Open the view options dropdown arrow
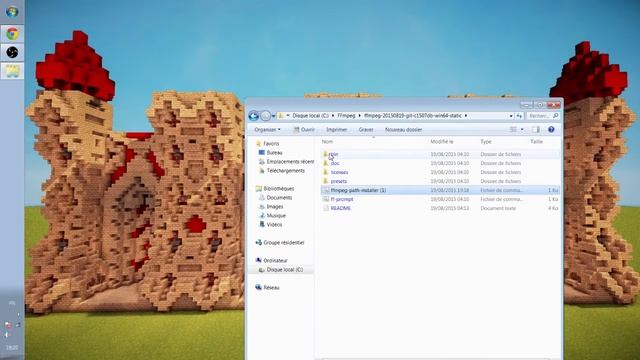 click(x=522, y=130)
